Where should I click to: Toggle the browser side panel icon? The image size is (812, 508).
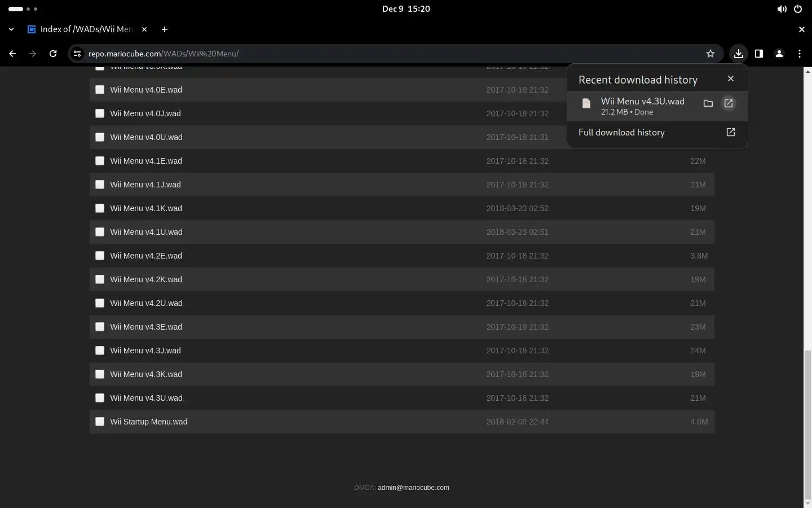pyautogui.click(x=759, y=54)
